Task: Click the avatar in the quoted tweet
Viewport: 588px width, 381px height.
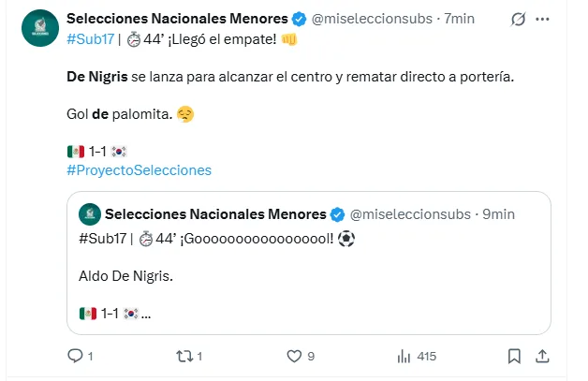Action: tap(90, 214)
